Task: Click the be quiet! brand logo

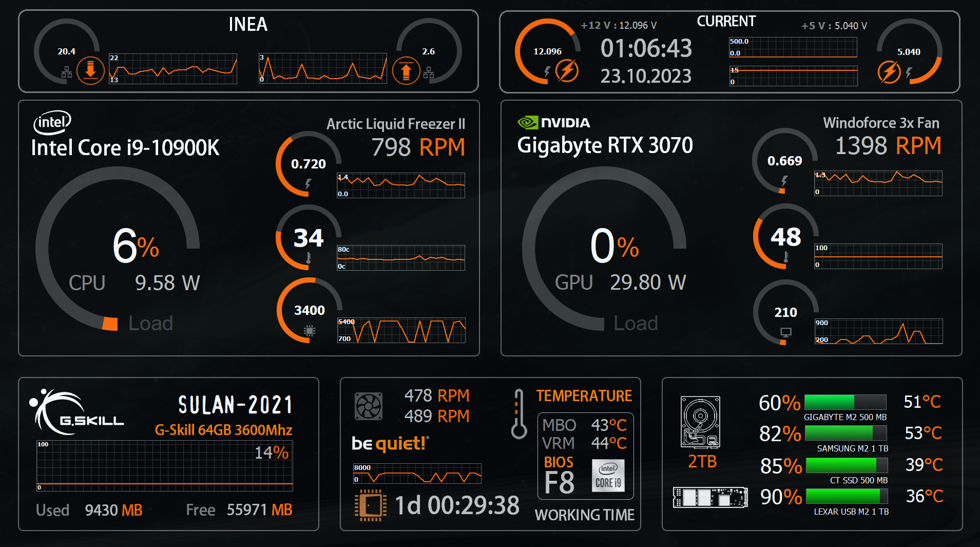Action: tap(390, 443)
